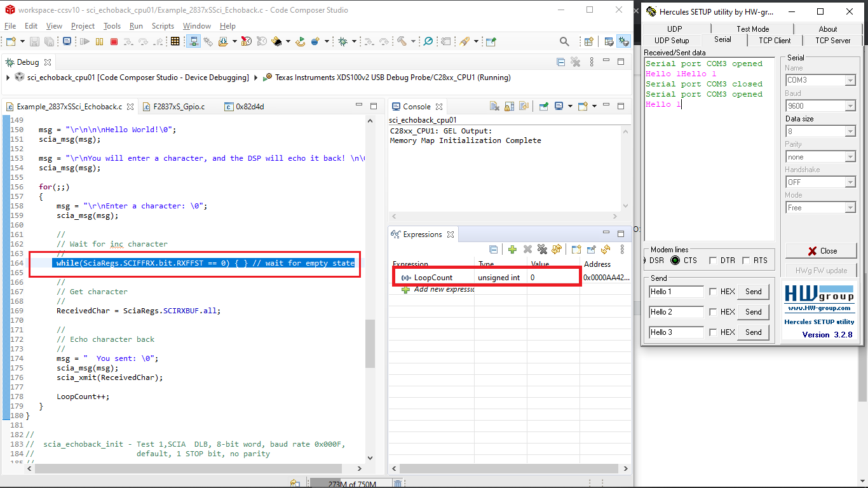The width and height of the screenshot is (868, 488).
Task: Toggle the DSR modem line indicator
Action: coord(644,261)
